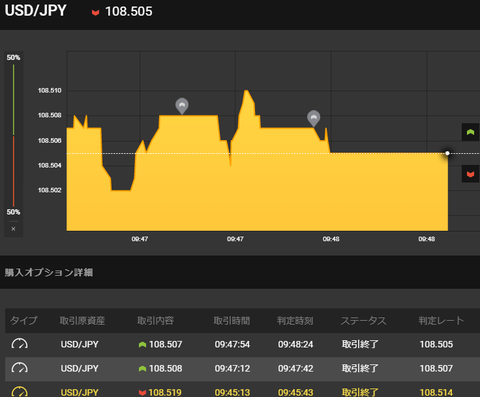Click trade time 09:47:54
The width and height of the screenshot is (480, 397).
click(232, 344)
